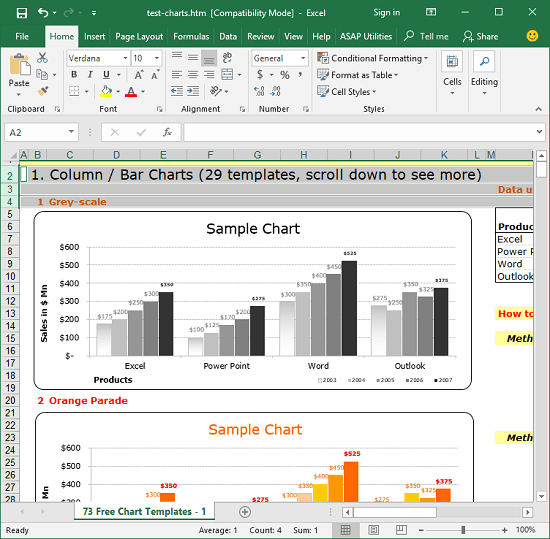Open Cell Styles menu

347,92
